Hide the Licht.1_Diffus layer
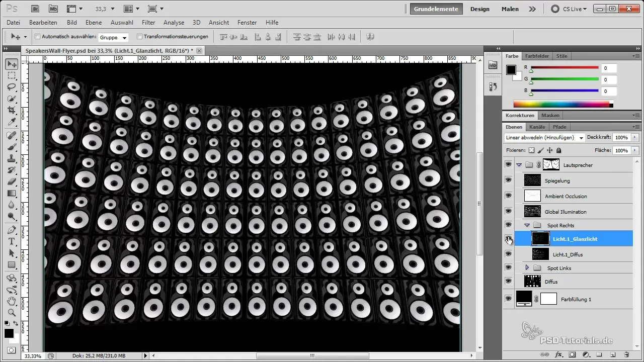The height and width of the screenshot is (362, 644). coord(508,254)
